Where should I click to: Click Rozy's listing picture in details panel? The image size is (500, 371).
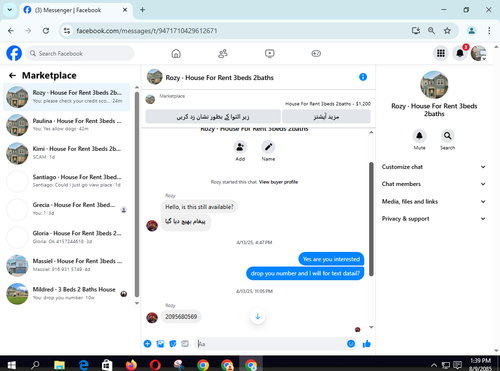tap(434, 85)
